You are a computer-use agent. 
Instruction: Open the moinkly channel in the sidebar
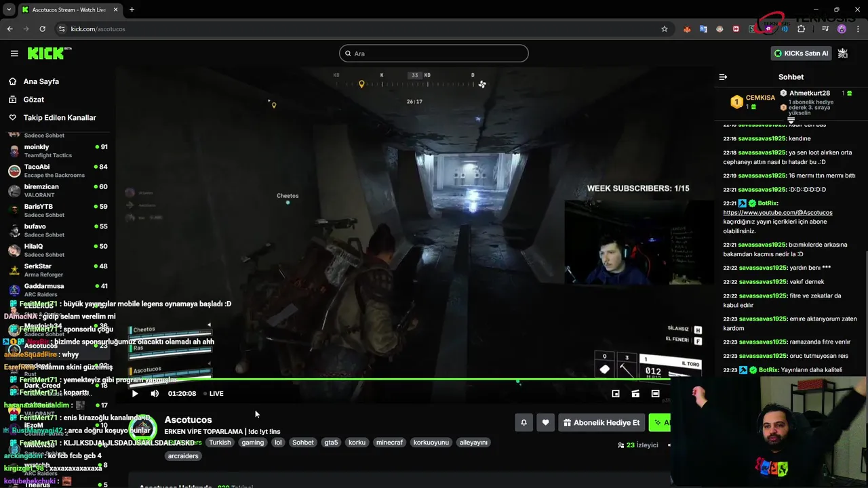pyautogui.click(x=58, y=151)
